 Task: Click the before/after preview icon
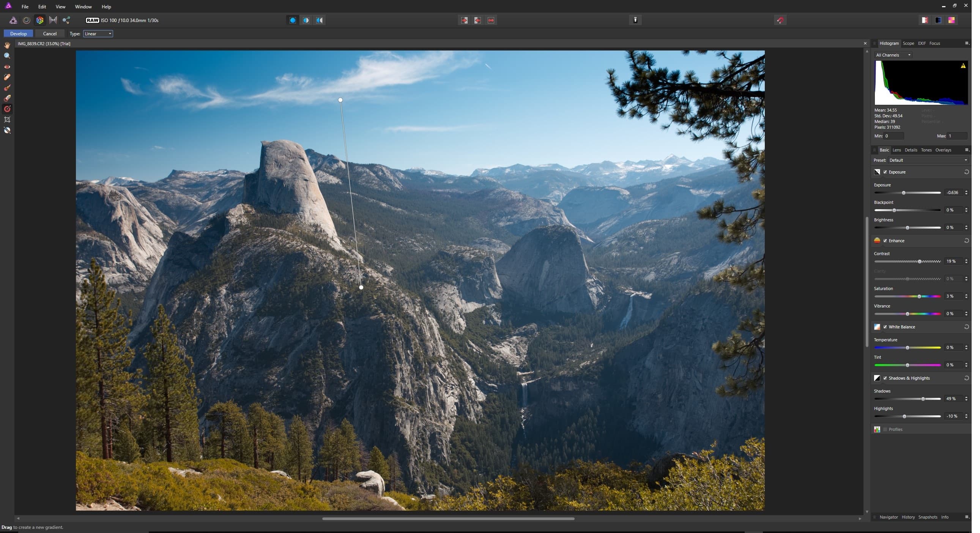[x=306, y=20]
